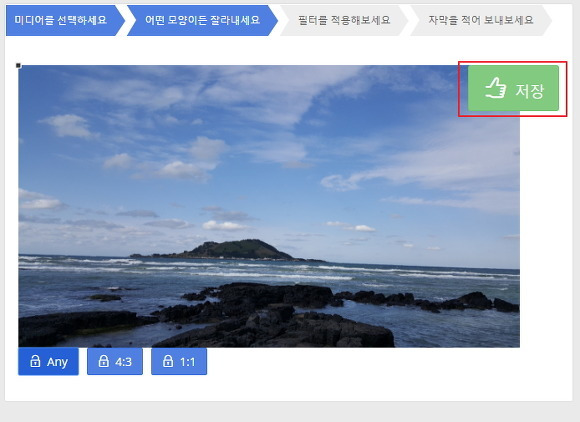Click the padlock icon beside 4:3
Image resolution: width=580 pixels, height=422 pixels.
point(104,361)
